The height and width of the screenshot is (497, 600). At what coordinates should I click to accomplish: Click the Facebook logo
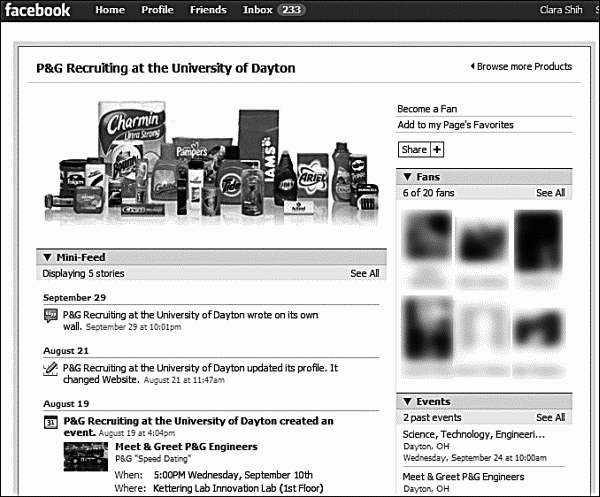tap(37, 11)
